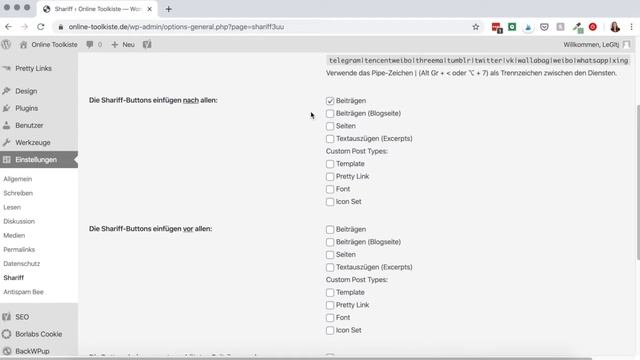This screenshot has width=640, height=360.
Task: Open the Chrome three-dot menu
Action: tap(631, 27)
